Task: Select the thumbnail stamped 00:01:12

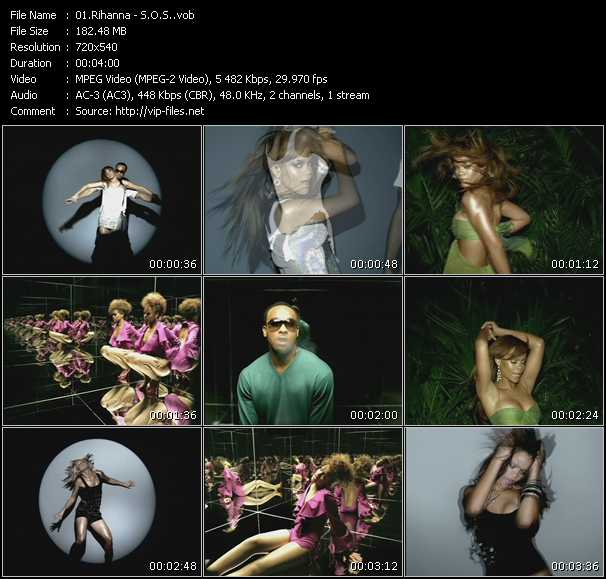Action: point(504,200)
